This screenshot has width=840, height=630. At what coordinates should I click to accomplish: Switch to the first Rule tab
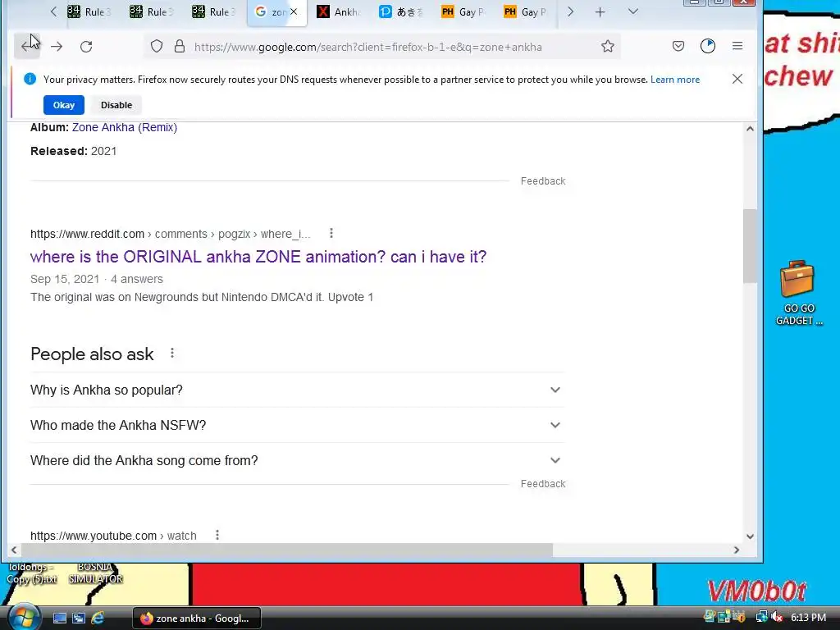[x=90, y=11]
